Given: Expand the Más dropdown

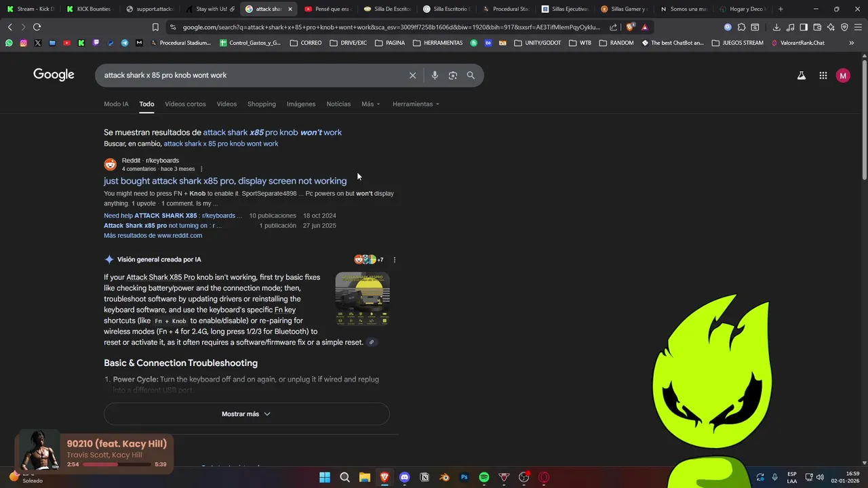Looking at the screenshot, I should click(x=370, y=104).
